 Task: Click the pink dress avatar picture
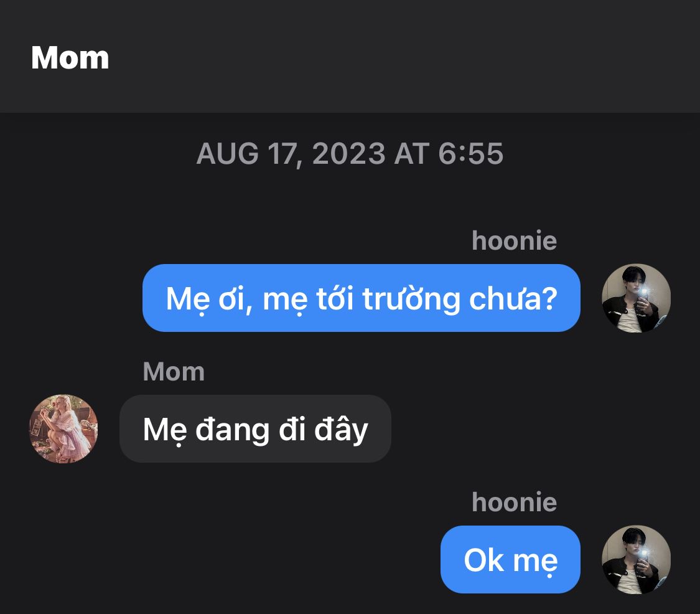coord(63,428)
